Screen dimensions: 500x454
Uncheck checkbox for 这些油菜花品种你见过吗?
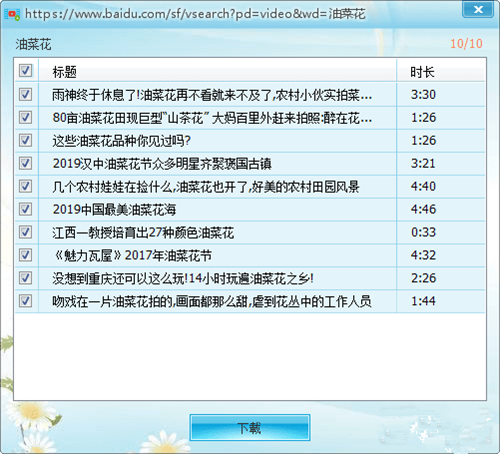(25, 141)
